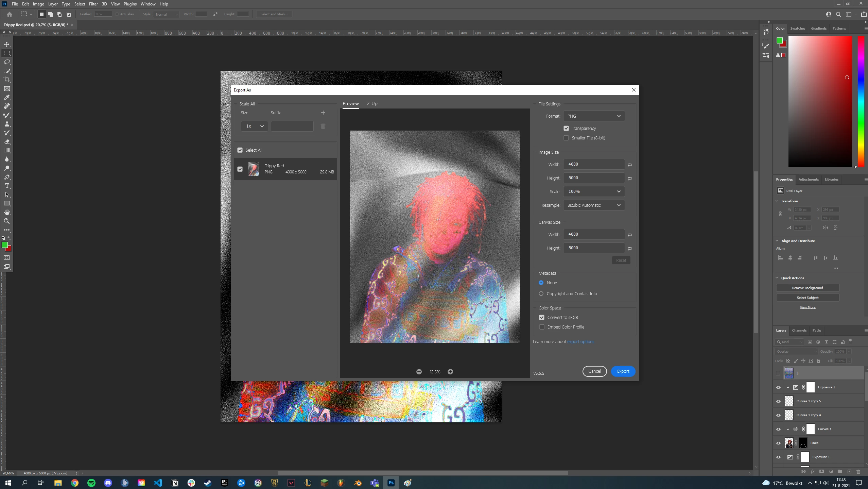Image resolution: width=868 pixels, height=489 pixels.
Task: Select the Hand tool
Action: pos(7,212)
